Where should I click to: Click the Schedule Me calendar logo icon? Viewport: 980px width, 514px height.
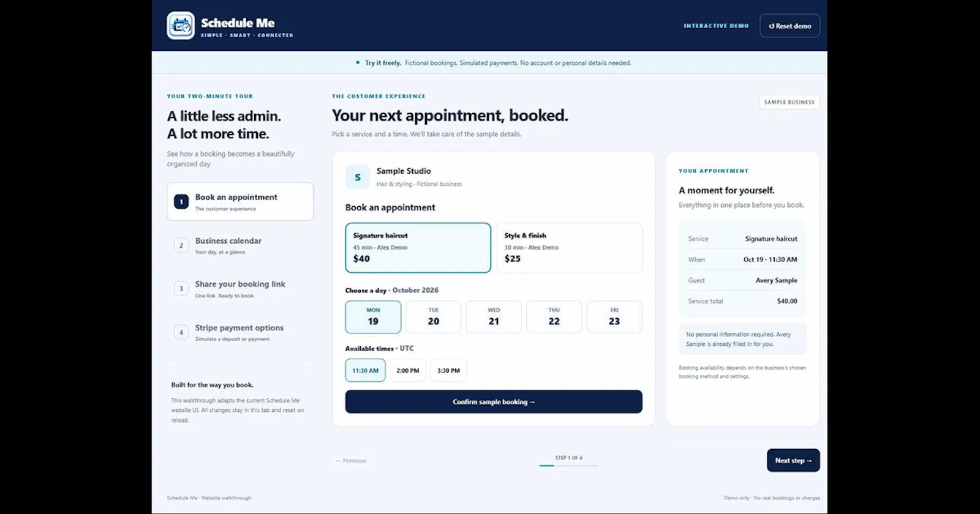(x=181, y=26)
